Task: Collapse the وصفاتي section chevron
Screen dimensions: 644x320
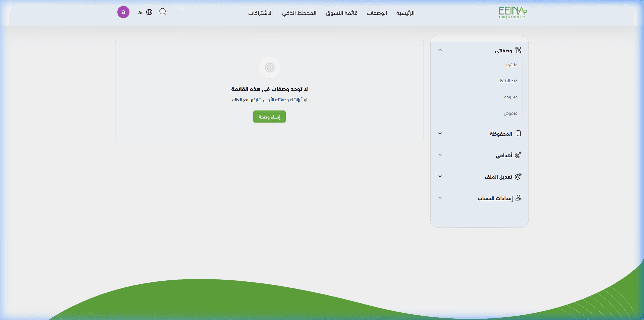Action: pos(440,50)
